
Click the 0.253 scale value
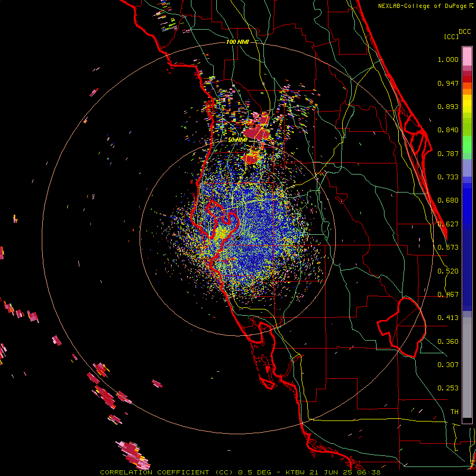tap(448, 388)
